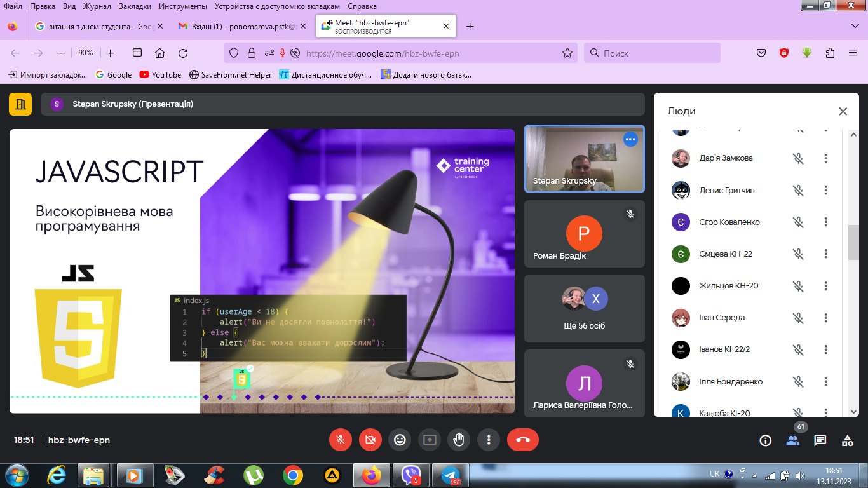The image size is (868, 488).
Task: Toggle camera in call bar
Action: click(370, 440)
